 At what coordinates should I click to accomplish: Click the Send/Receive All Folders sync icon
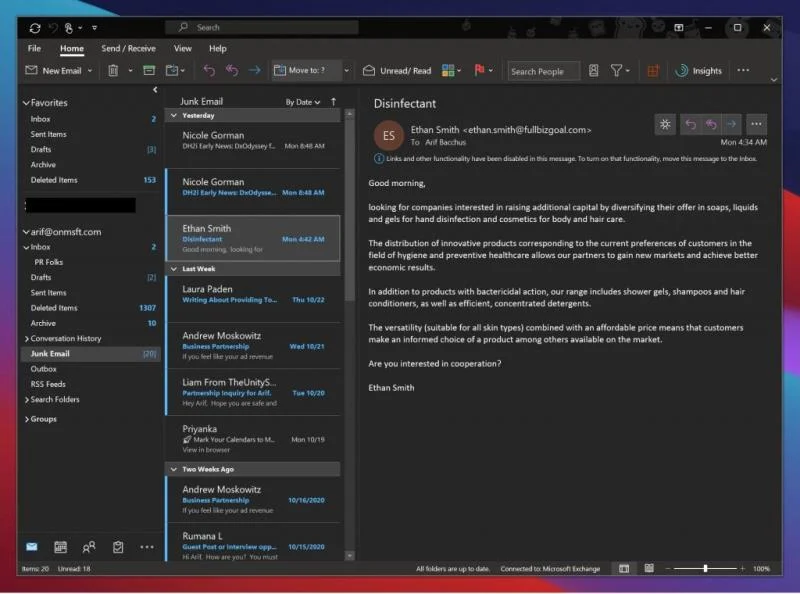click(35, 28)
